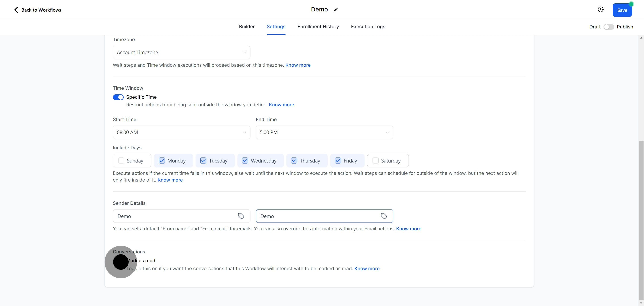
Task: Toggle the Draft to Publish switch
Action: (608, 27)
